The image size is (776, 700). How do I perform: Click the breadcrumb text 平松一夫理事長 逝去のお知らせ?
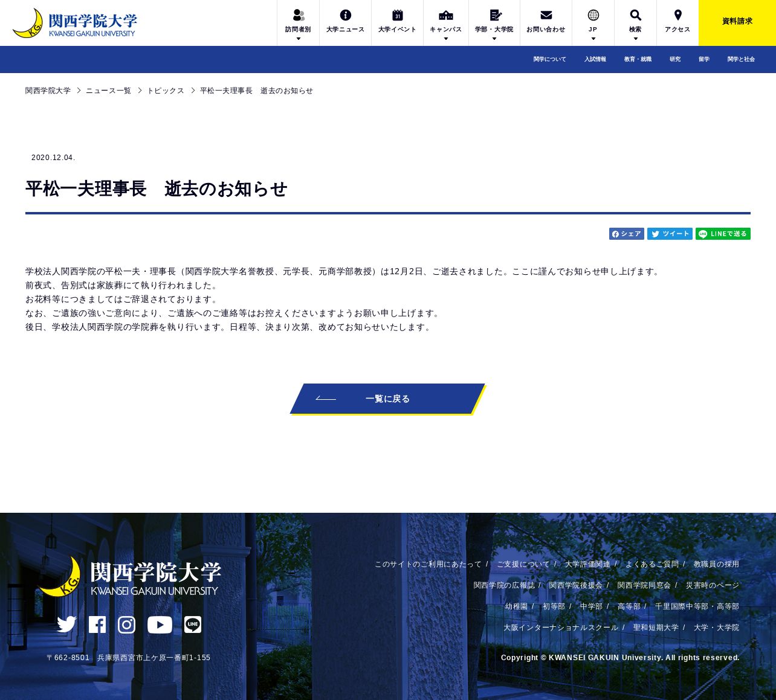click(256, 91)
